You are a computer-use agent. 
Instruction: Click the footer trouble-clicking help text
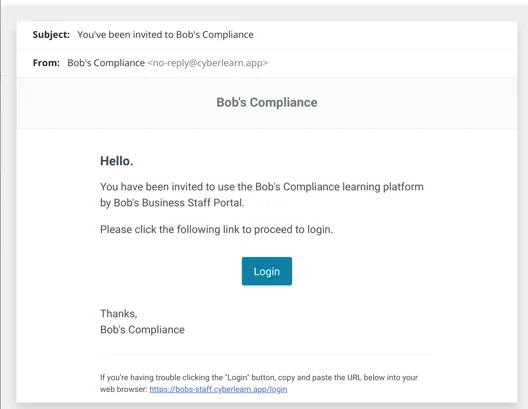click(x=259, y=377)
